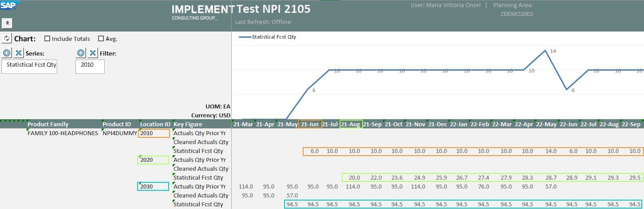Click the Last Refresh: Offline status text
644x209 pixels.
pyautogui.click(x=263, y=22)
